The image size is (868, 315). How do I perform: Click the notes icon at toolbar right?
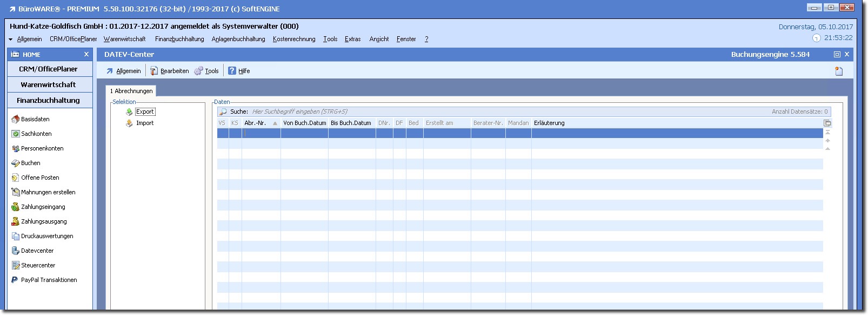point(839,71)
